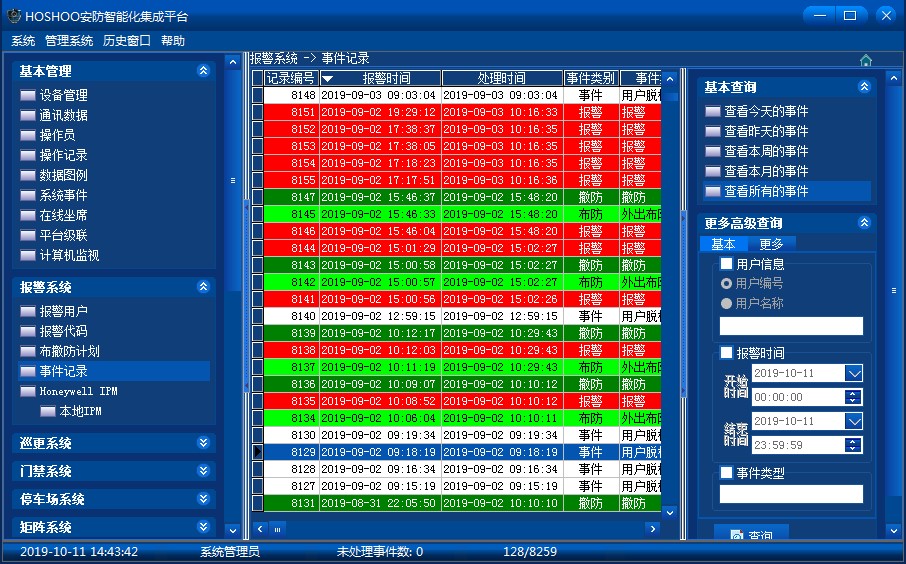Open the 管理系统 menu
The height and width of the screenshot is (564, 906).
coord(69,41)
